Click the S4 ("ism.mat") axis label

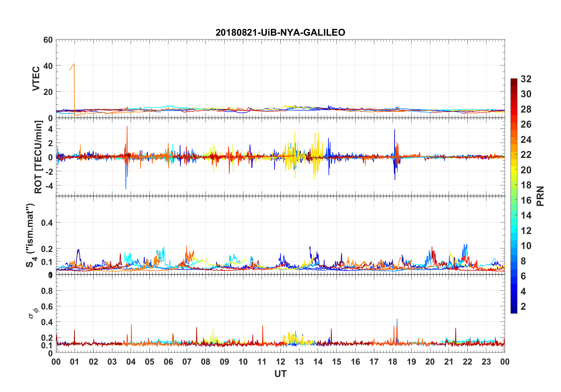click(x=31, y=235)
